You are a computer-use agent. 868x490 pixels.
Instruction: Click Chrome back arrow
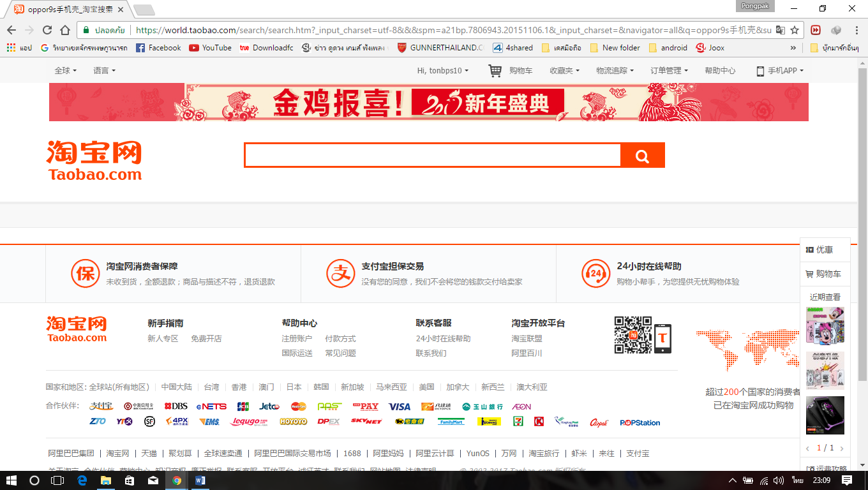(11, 30)
